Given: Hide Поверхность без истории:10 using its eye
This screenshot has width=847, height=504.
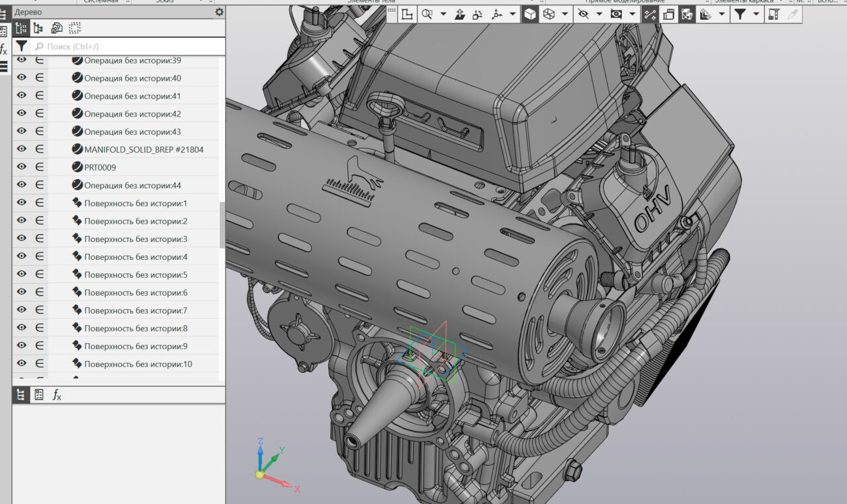Looking at the screenshot, I should (x=22, y=364).
